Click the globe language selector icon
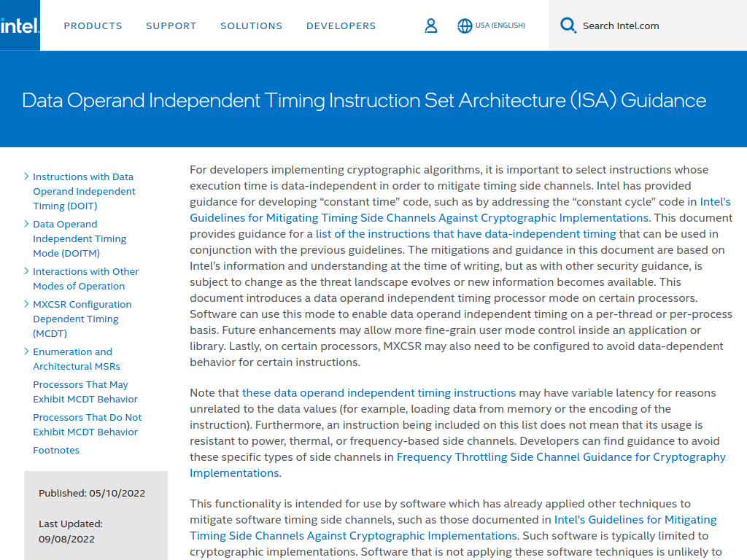The height and width of the screenshot is (560, 747). [x=465, y=26]
